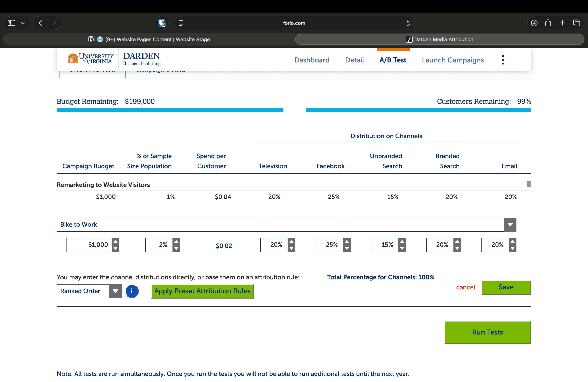Expand the Bike to Work campaign dropdown
The height and width of the screenshot is (382, 588).
coord(510,225)
